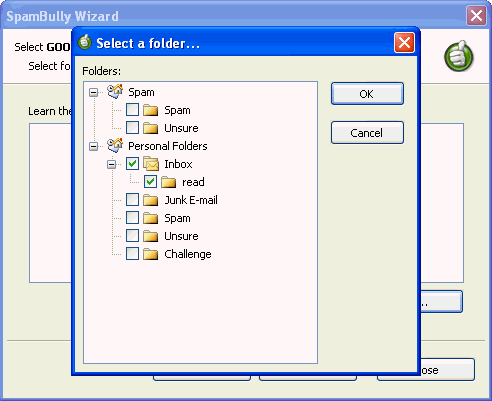Close the Select a folder dialog
Screen dimensions: 492x401
404,42
